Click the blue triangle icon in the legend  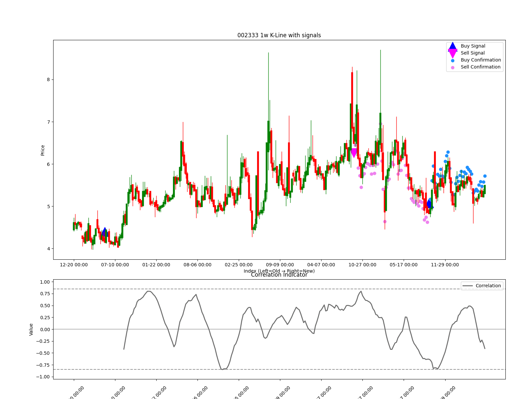453,46
